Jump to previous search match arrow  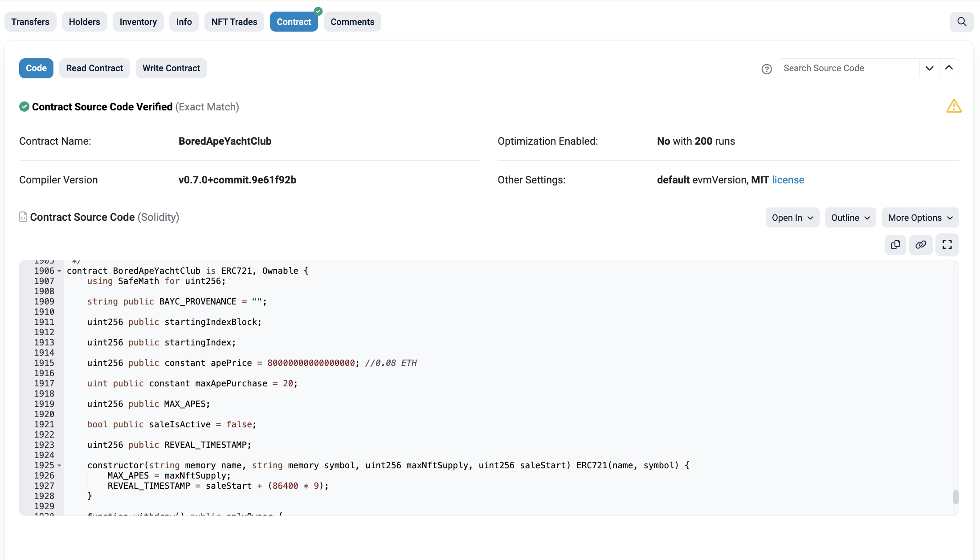(x=949, y=69)
